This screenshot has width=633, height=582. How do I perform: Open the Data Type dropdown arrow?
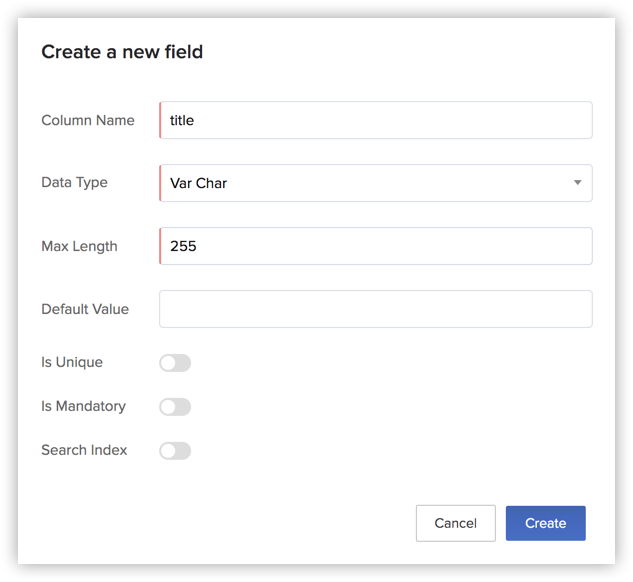click(577, 183)
